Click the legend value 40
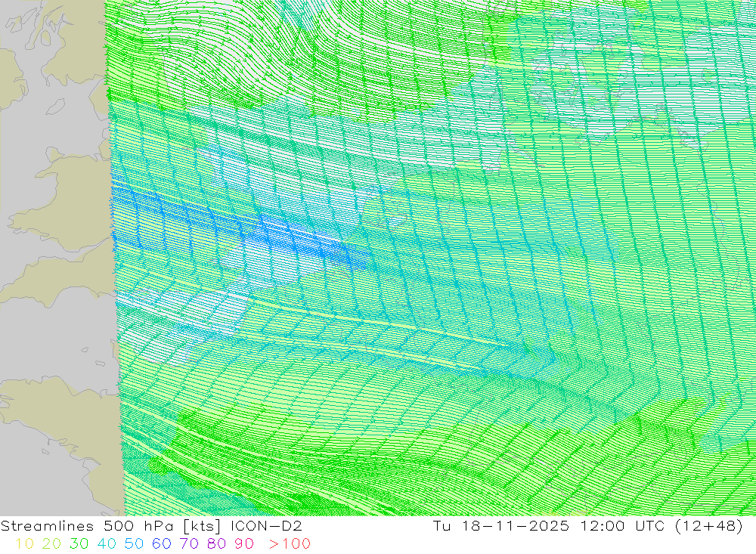 tap(107, 544)
